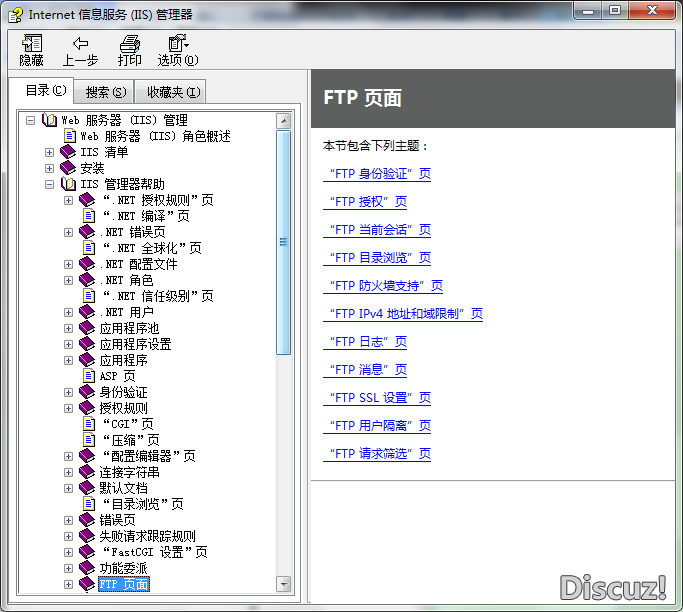Select the "FastCGI 设置" 页 tree item

click(x=155, y=552)
